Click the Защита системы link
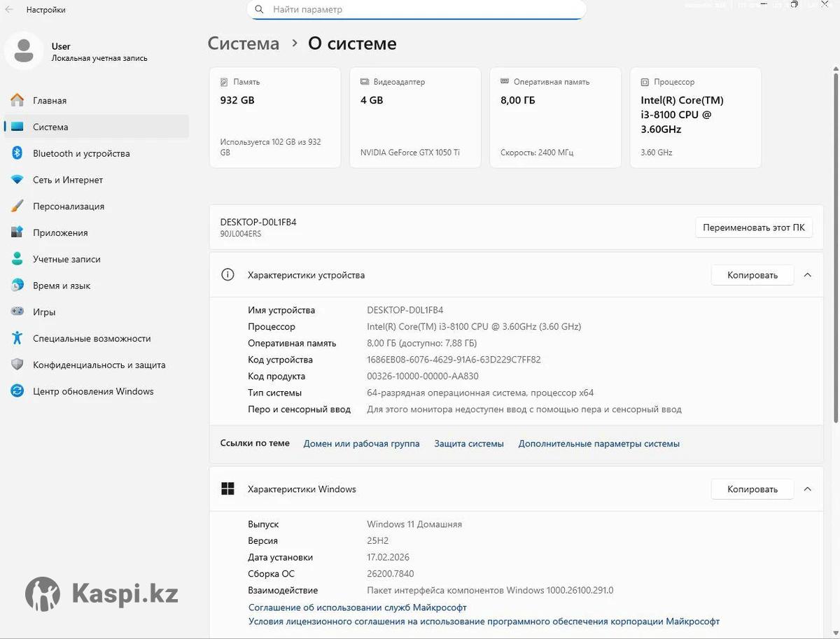The height and width of the screenshot is (639, 840). point(468,444)
